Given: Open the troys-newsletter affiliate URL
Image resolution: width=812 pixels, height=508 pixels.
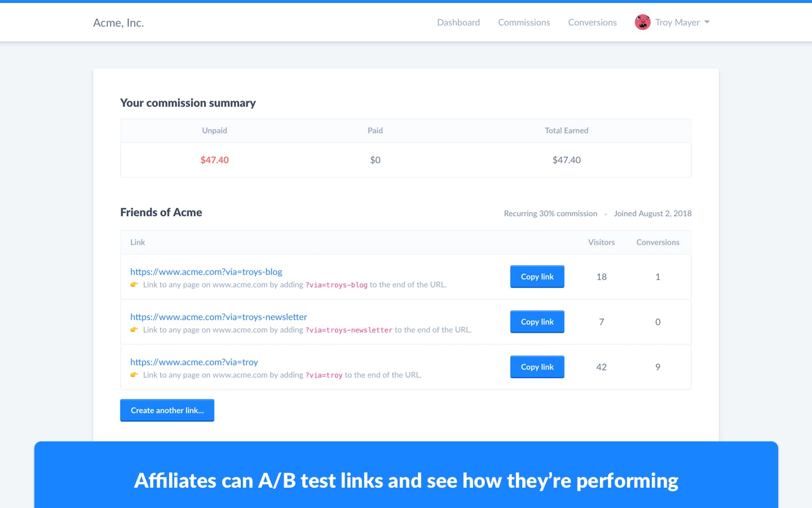Looking at the screenshot, I should [x=219, y=317].
